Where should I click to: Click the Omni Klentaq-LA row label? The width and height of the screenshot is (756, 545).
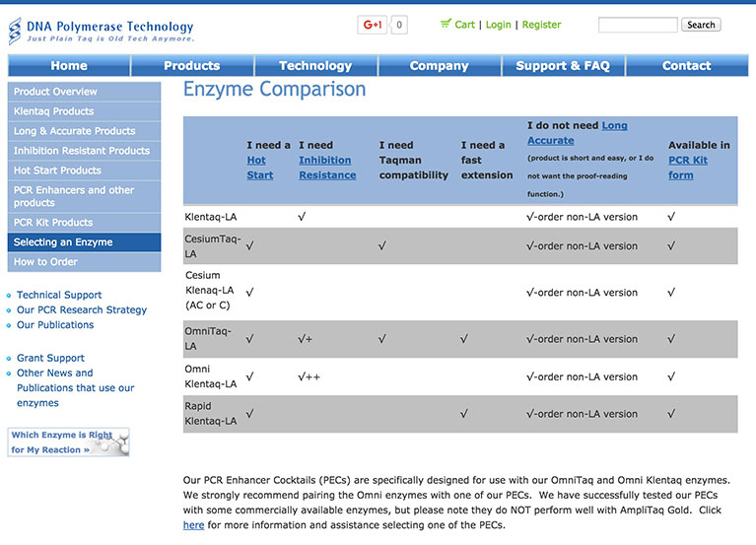pos(211,376)
